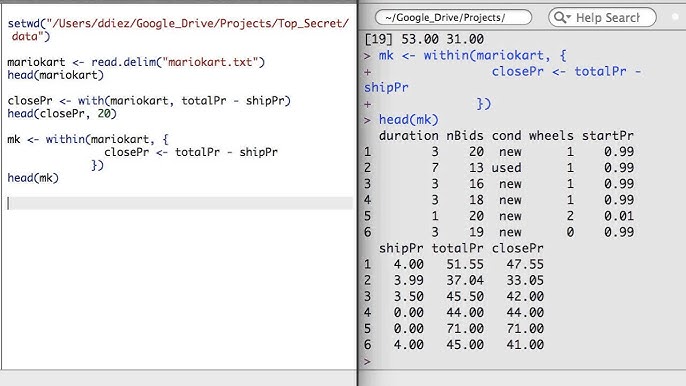Screen dimensions: 686x386
Task: Click the console prompt at the bottom
Action: tap(367, 361)
